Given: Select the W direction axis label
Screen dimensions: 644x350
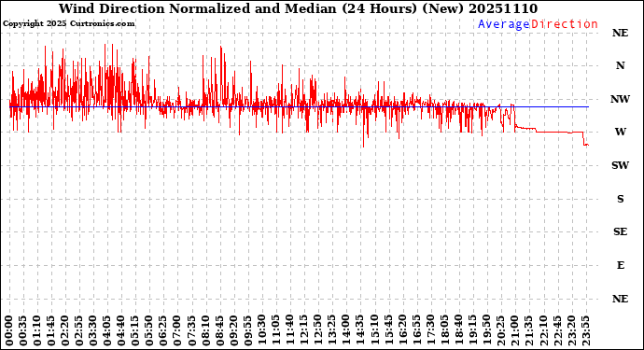Looking at the screenshot, I should pyautogui.click(x=620, y=132).
